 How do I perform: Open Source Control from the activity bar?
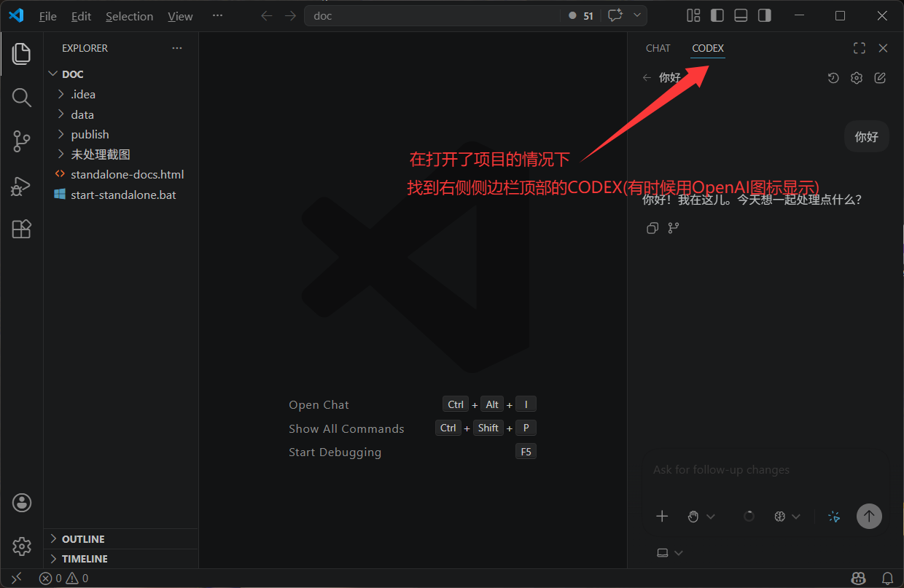21,141
